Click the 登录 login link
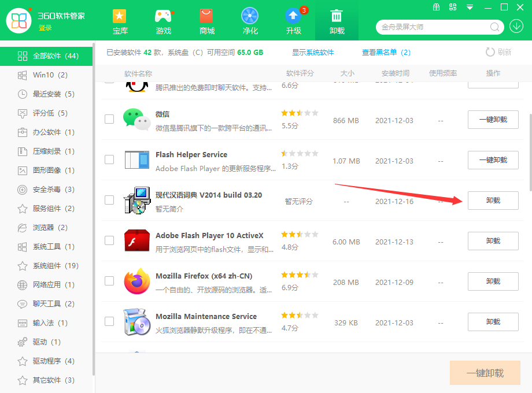The height and width of the screenshot is (393, 532). click(45, 28)
